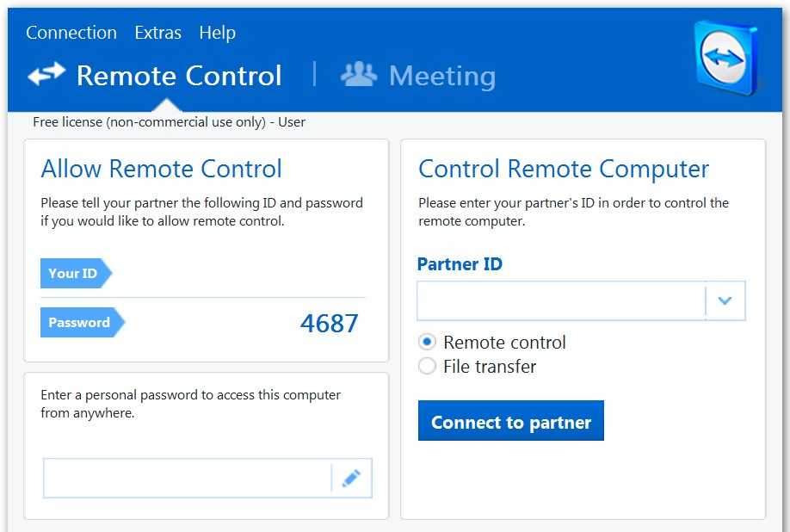Image resolution: width=790 pixels, height=532 pixels.
Task: Switch to the Remote Control tab
Action: coord(179,76)
